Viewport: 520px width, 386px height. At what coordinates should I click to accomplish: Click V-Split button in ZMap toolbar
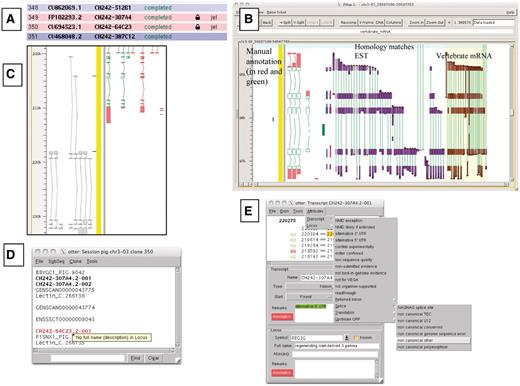point(298,22)
